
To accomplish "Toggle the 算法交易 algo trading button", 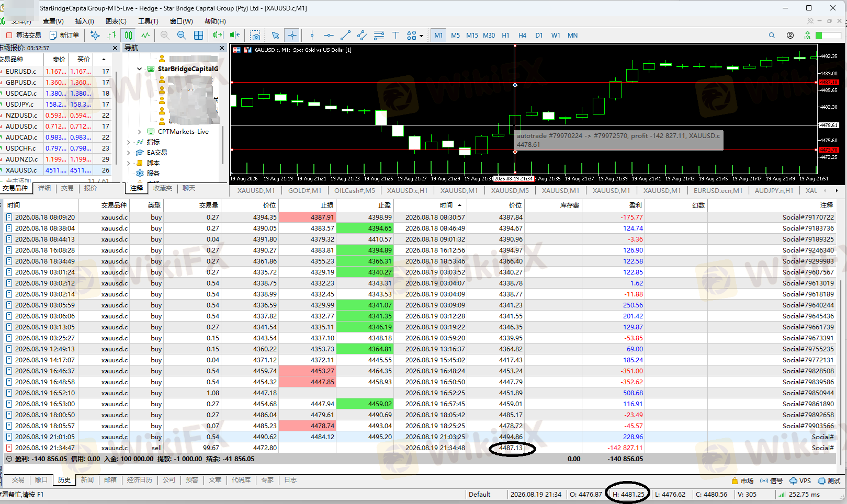I will tap(23, 35).
